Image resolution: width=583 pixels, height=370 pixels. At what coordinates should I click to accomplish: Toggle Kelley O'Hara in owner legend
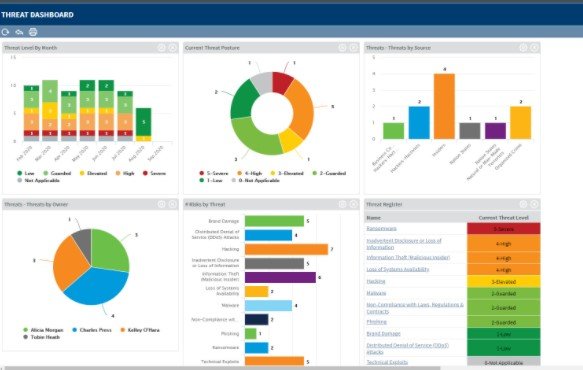point(140,330)
